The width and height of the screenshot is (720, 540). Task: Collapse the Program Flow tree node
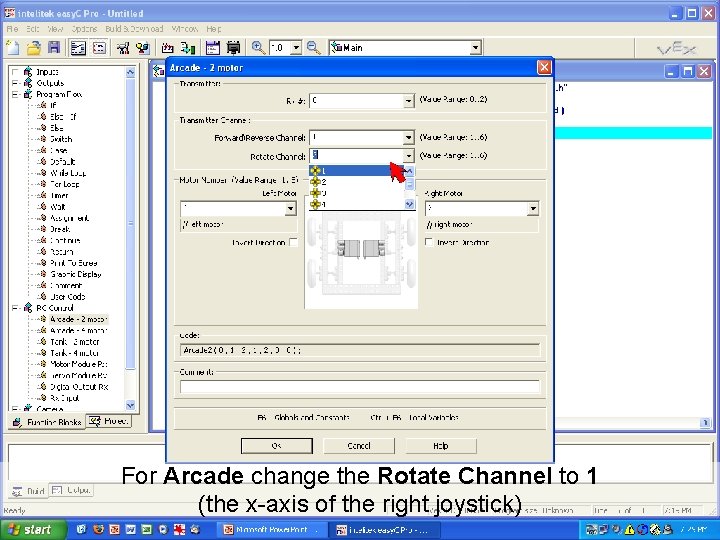point(15,94)
